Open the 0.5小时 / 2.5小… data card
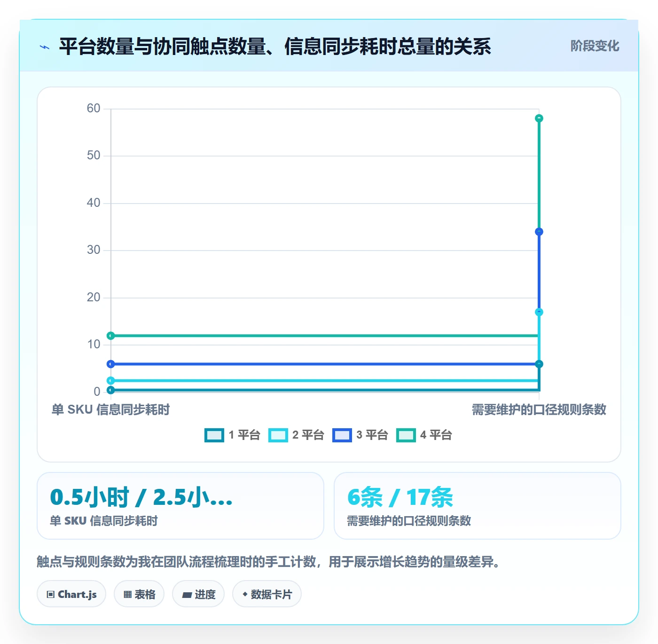The height and width of the screenshot is (644, 658). tap(180, 506)
